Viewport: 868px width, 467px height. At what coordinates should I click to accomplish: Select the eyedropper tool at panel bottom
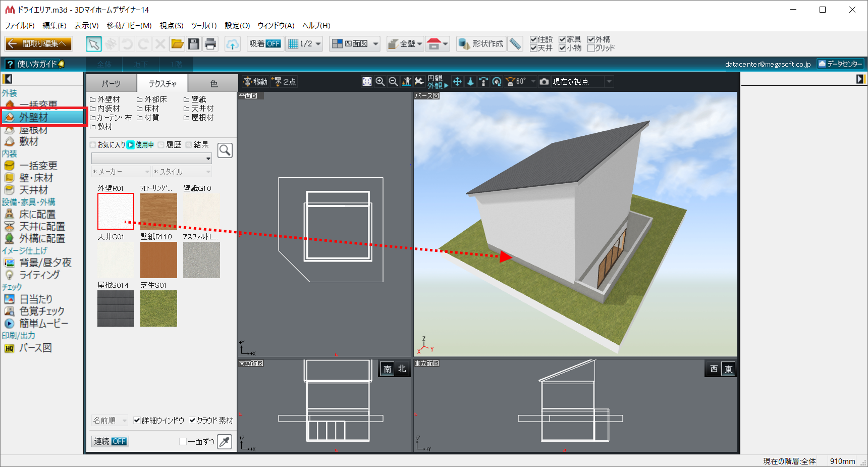point(225,442)
